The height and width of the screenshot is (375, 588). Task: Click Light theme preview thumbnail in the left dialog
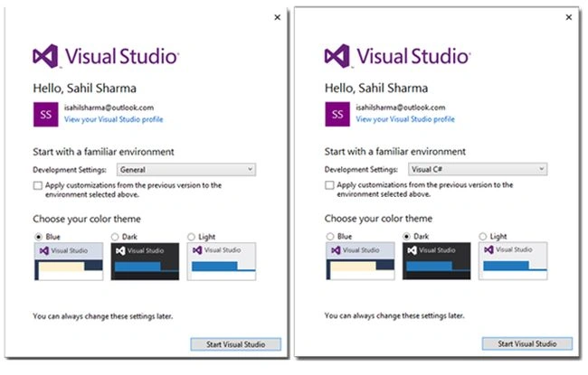coord(222,261)
